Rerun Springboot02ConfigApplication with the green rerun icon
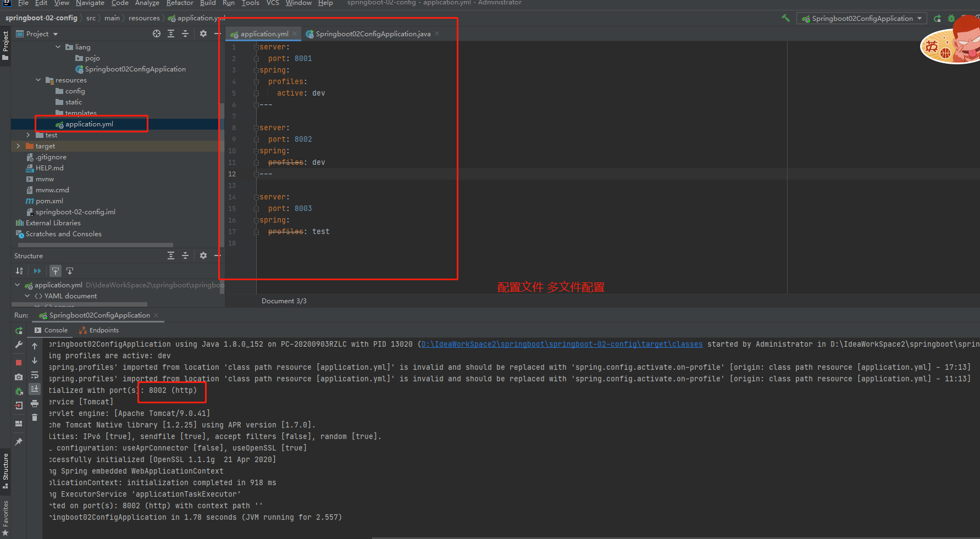The image size is (980, 539). coord(19,330)
